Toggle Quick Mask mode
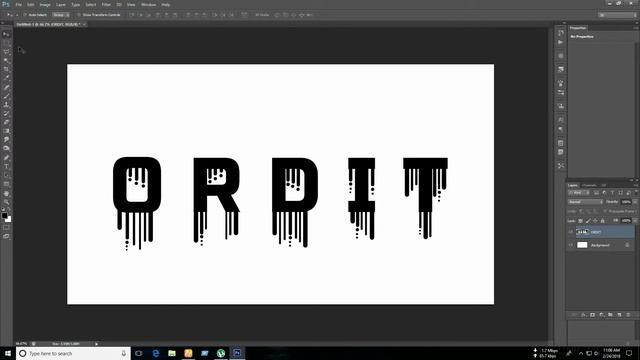This screenshot has width=640, height=360. pos(6,228)
